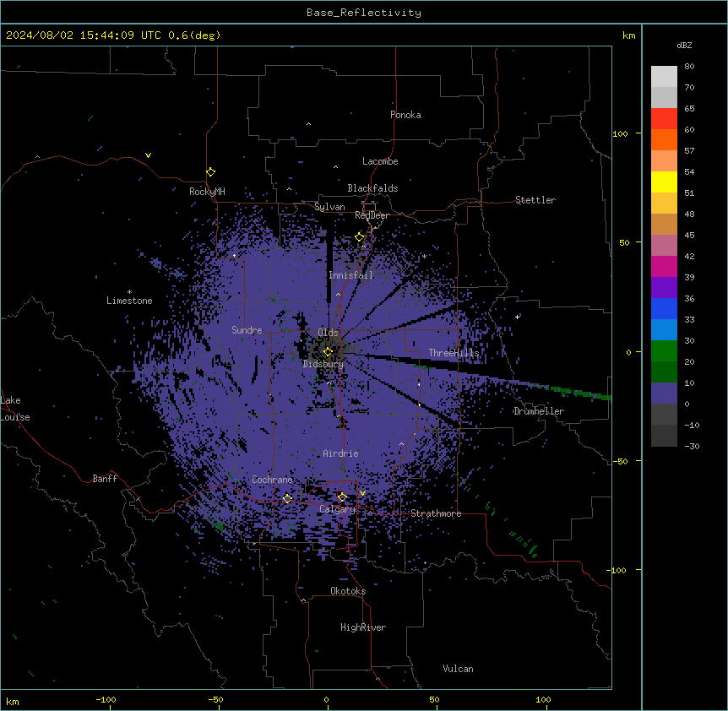The height and width of the screenshot is (711, 728).
Task: Select the yellow diamond marker just south of RedDeer
Action: tap(360, 237)
